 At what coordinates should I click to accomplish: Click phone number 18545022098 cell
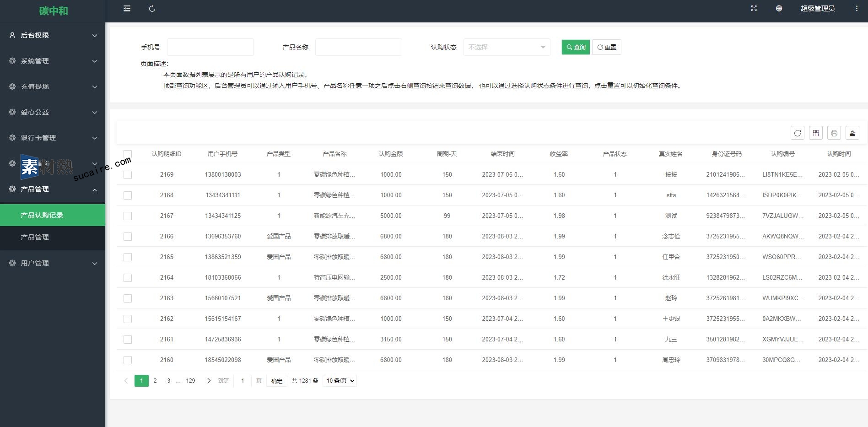tap(223, 360)
